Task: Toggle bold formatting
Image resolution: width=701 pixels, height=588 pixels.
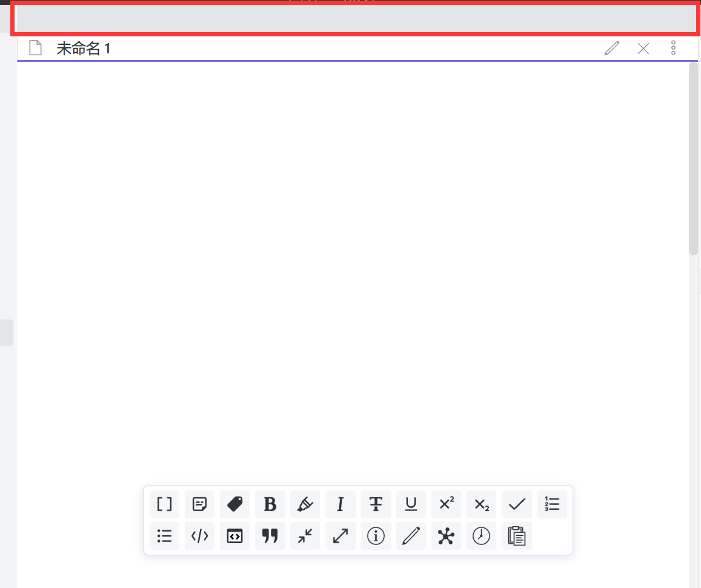Action: [x=270, y=504]
